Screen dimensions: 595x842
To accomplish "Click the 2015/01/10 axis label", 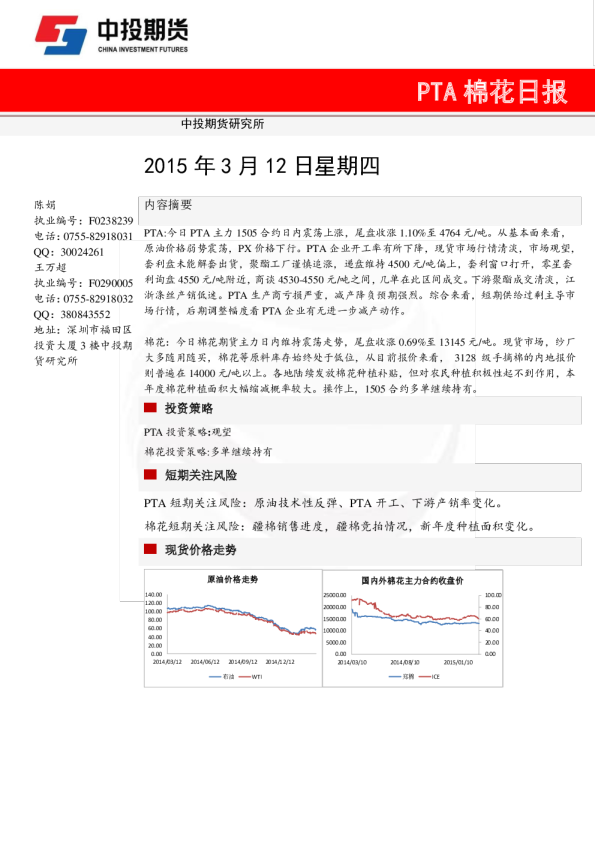I will (x=459, y=662).
